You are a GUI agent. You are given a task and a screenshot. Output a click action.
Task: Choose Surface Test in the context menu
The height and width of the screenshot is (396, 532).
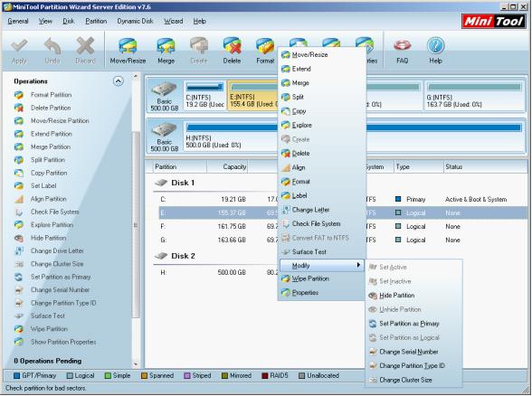(x=309, y=252)
